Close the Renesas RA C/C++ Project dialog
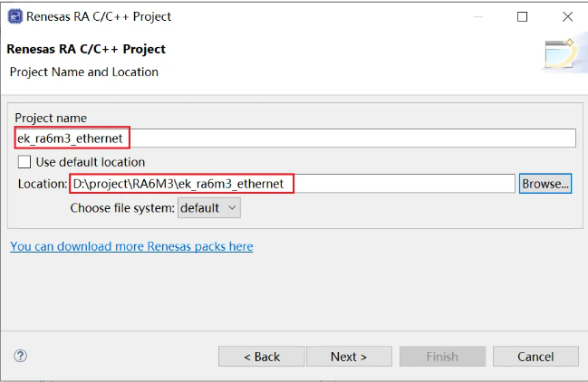This screenshot has height=382, width=588. point(566,16)
